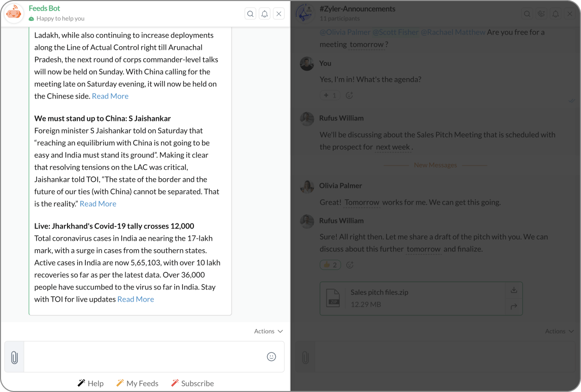Click the 'Happy to help you' status text
Viewport: 581px width, 392px height.
(60, 18)
